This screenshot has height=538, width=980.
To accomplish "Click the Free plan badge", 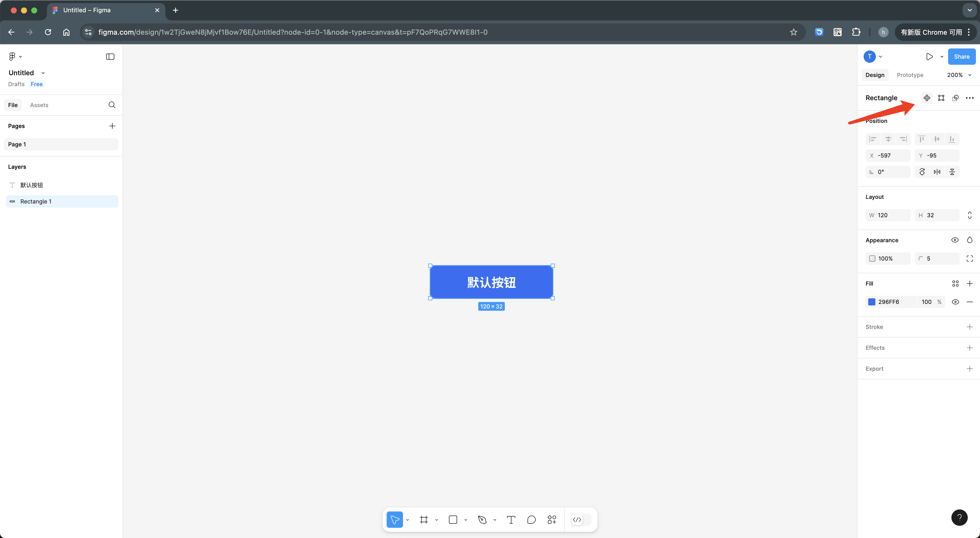I will click(x=36, y=84).
